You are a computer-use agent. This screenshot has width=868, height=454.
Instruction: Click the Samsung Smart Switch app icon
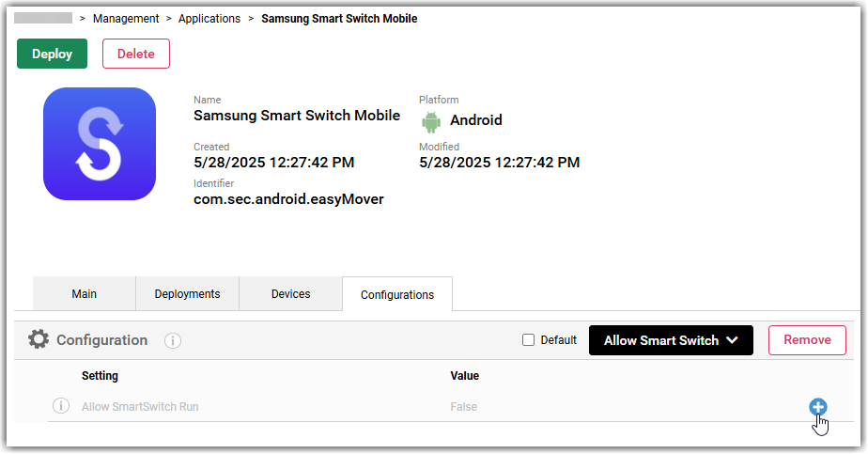100,144
